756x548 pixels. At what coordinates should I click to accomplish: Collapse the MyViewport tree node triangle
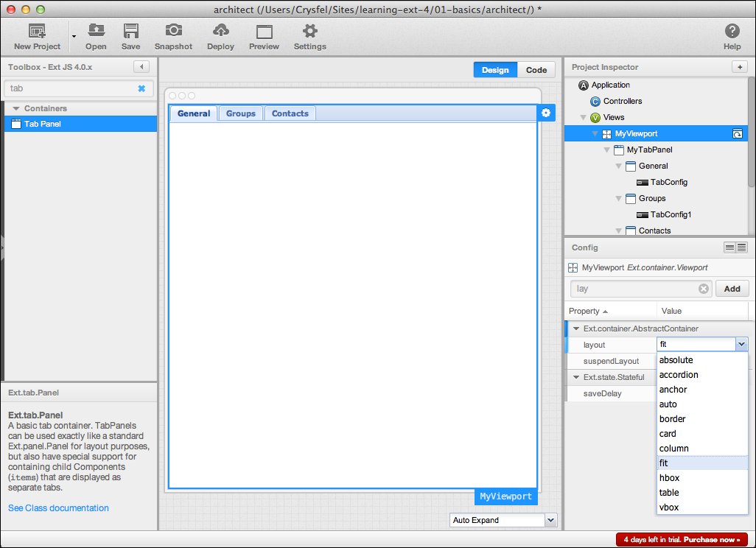tap(595, 133)
